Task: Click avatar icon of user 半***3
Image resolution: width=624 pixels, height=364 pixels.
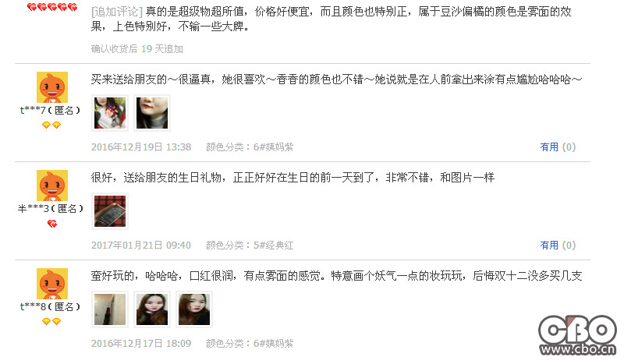Action: (x=52, y=186)
